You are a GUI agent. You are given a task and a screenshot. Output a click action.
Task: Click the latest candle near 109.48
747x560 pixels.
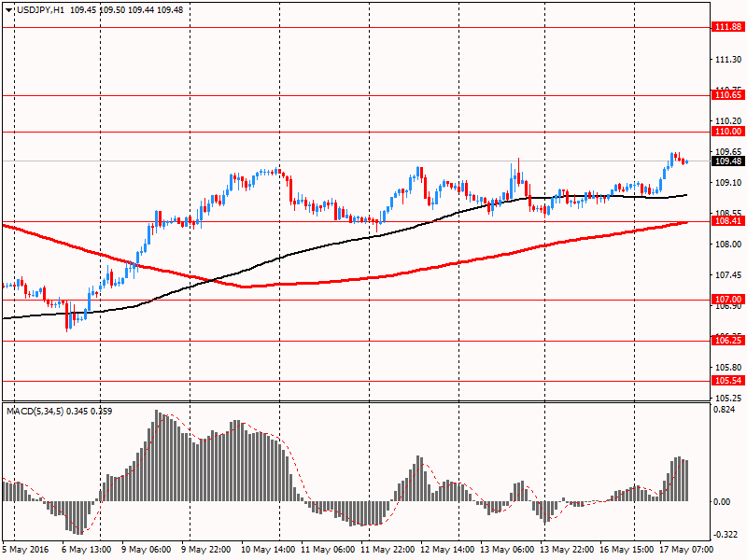686,161
